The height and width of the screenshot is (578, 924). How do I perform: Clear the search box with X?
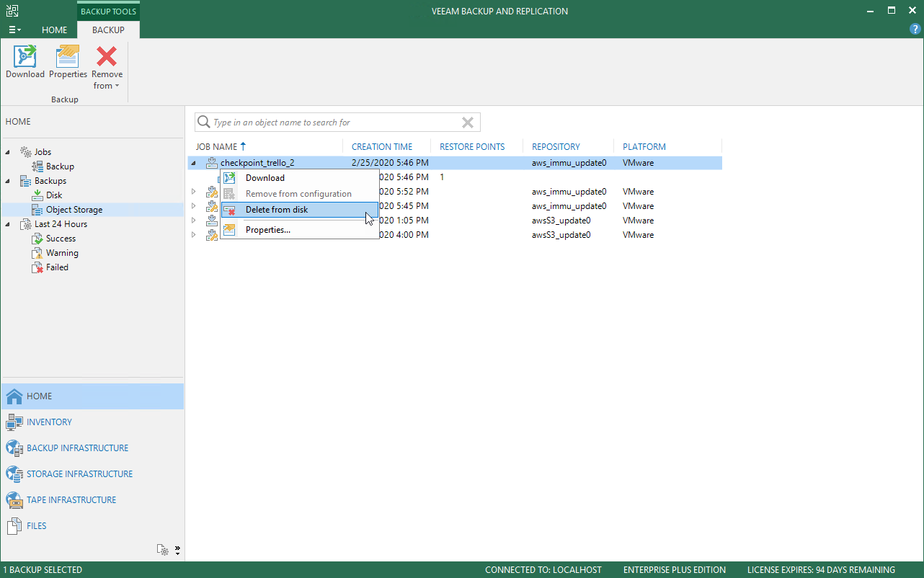[468, 123]
